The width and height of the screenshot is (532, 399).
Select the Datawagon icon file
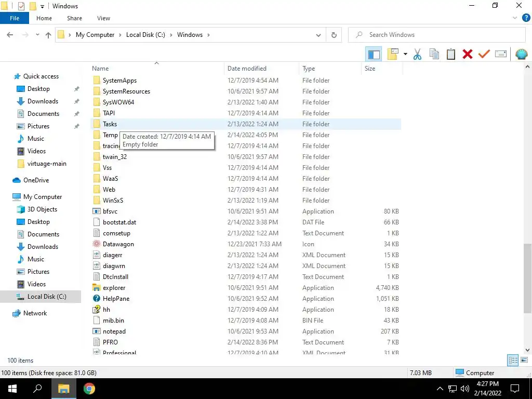[x=97, y=244]
